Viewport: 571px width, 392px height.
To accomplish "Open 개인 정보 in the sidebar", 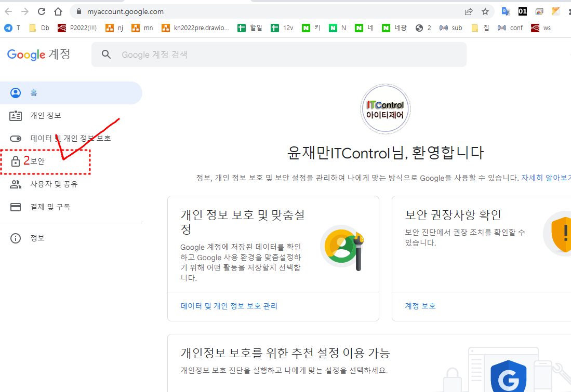I will pos(71,116).
